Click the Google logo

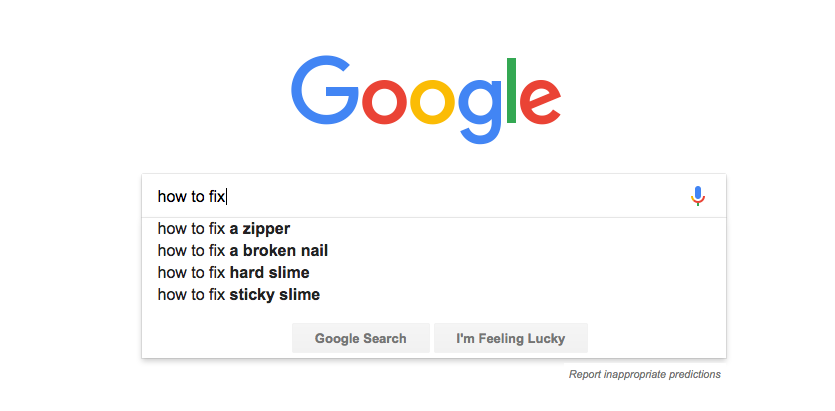425,100
